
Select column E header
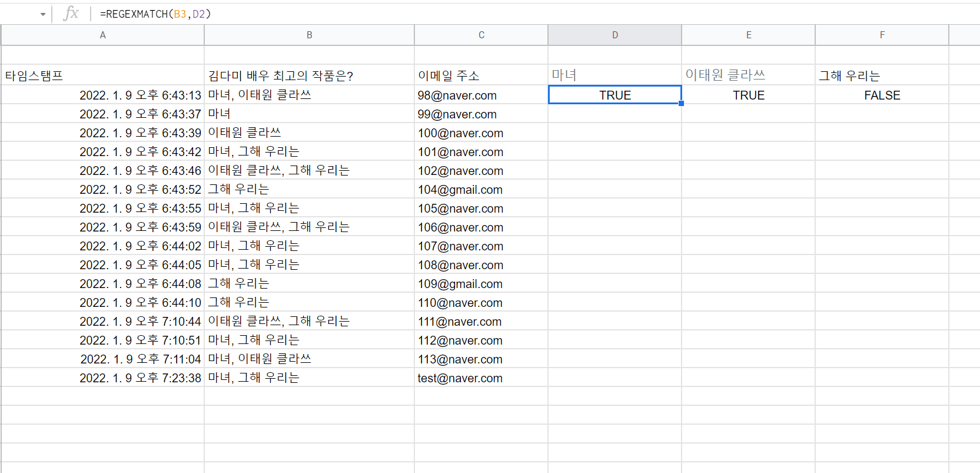click(748, 35)
